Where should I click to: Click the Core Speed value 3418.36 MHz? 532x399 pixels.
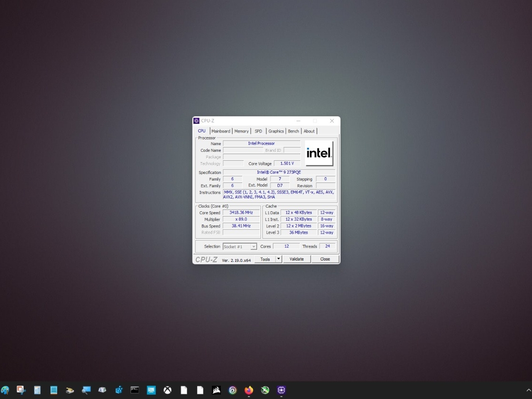241,213
